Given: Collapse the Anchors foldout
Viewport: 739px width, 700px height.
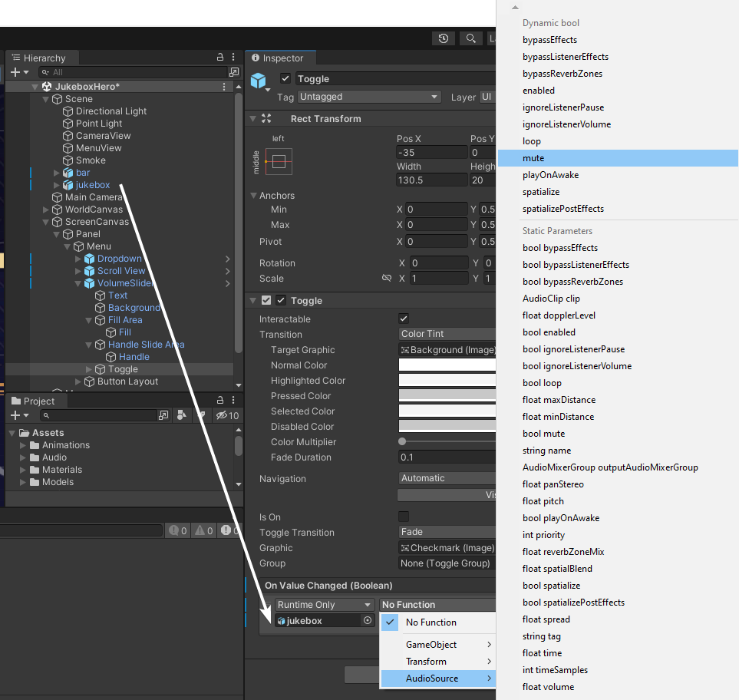Looking at the screenshot, I should point(253,195).
